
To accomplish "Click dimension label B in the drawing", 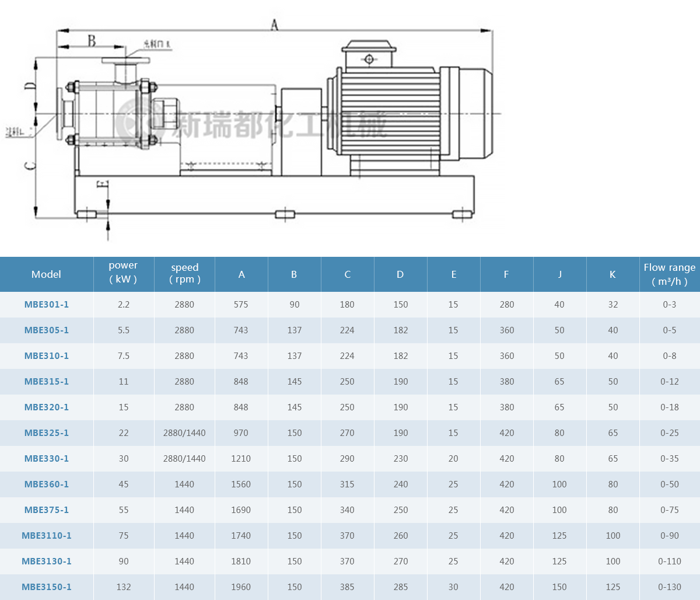I will pos(92,41).
